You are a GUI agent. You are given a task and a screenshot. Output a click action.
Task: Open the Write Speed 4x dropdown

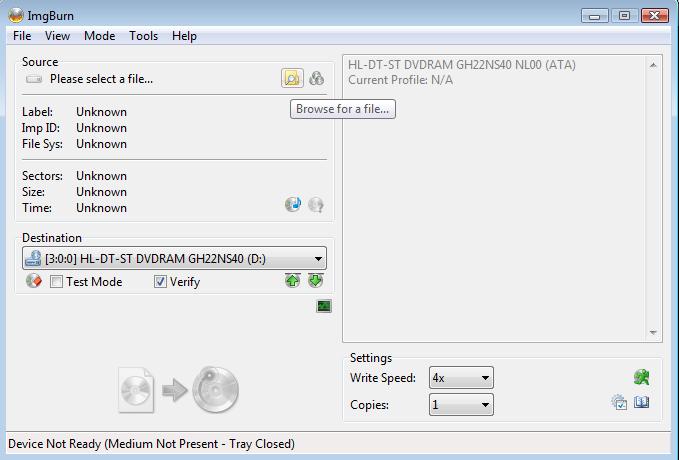[461, 378]
